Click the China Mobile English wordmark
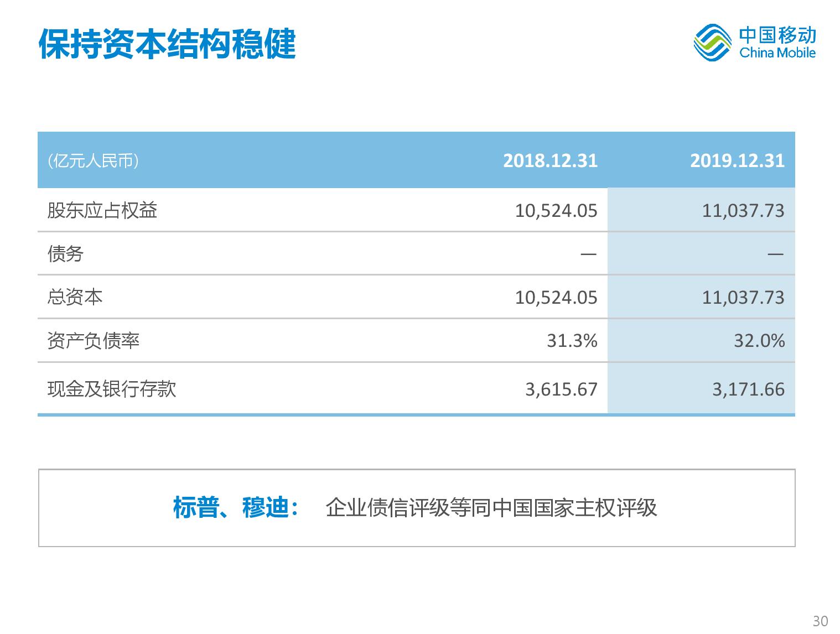Viewport: 840px width, 634px height. pyautogui.click(x=777, y=53)
